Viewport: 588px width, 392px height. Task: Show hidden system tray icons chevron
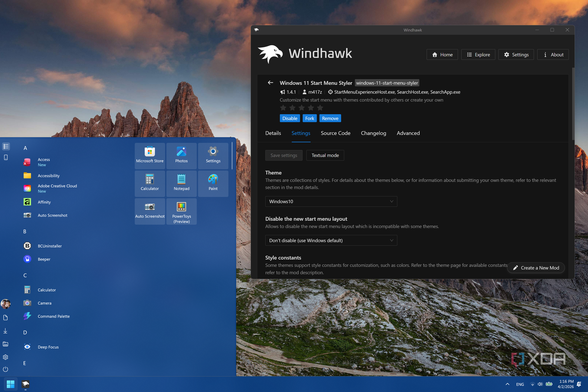tap(507, 384)
